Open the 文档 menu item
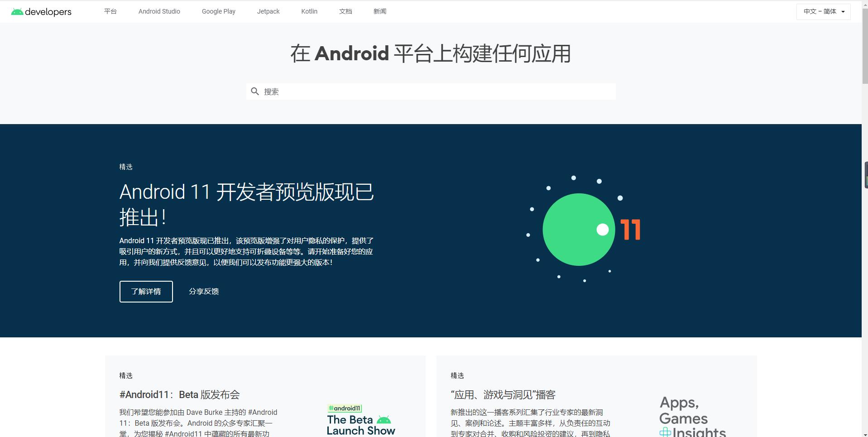 coord(345,11)
